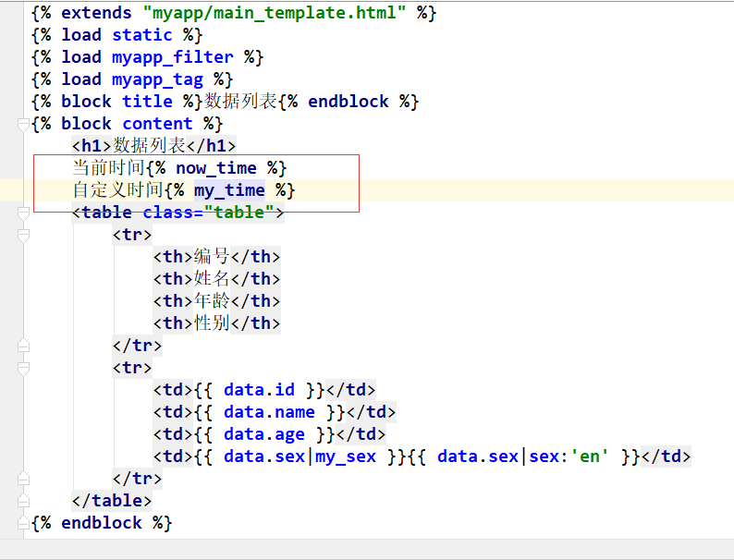Click the closing </table> tag

112,501
